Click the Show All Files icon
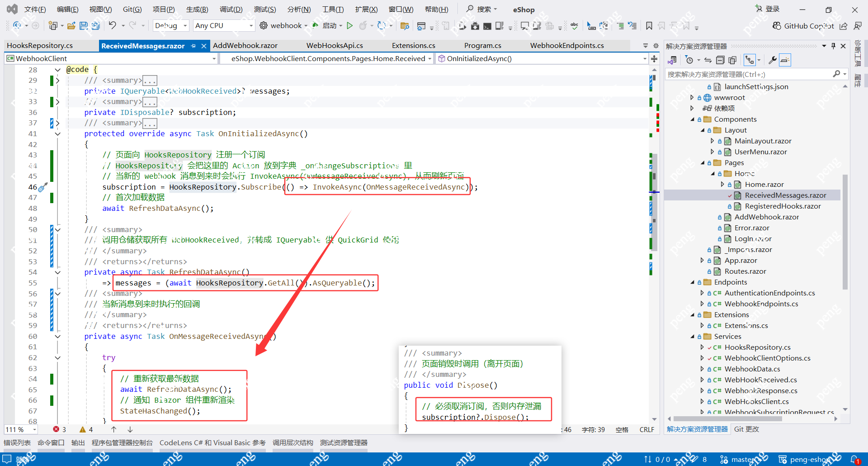The image size is (868, 466). coord(732,60)
